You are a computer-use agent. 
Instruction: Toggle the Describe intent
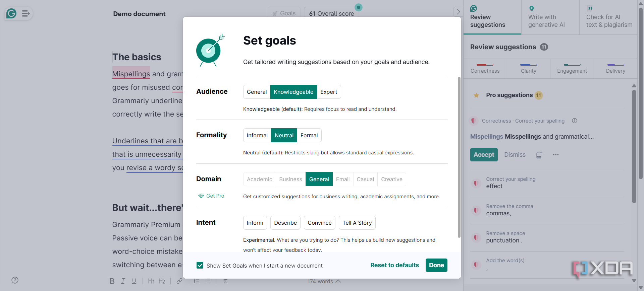(x=285, y=223)
